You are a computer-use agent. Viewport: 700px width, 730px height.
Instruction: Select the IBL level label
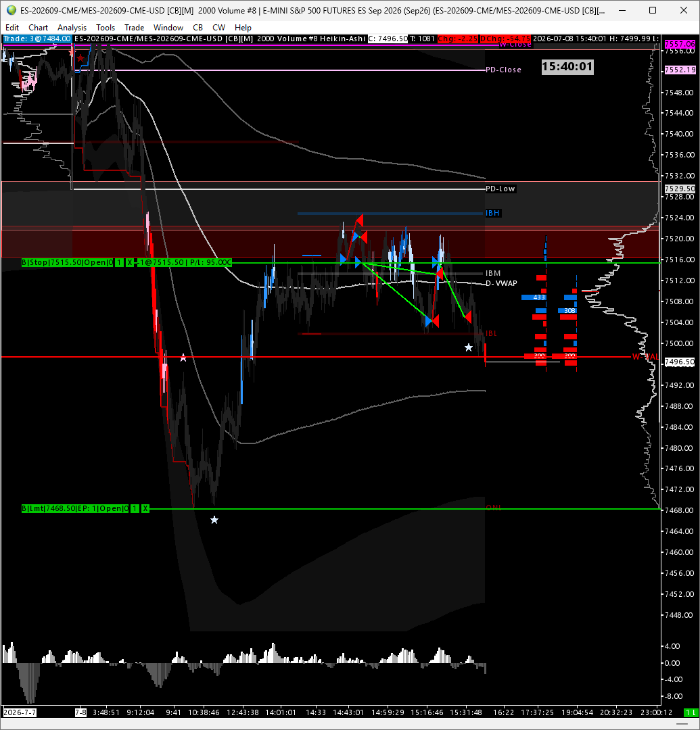pos(491,333)
